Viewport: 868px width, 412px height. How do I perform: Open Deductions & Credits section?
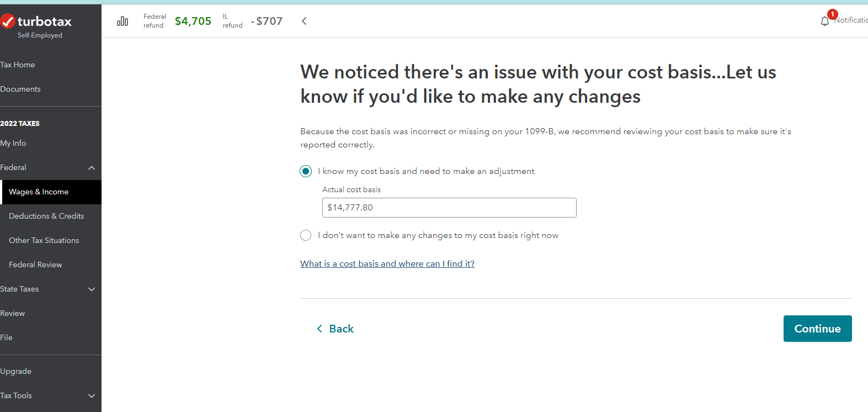click(x=46, y=216)
